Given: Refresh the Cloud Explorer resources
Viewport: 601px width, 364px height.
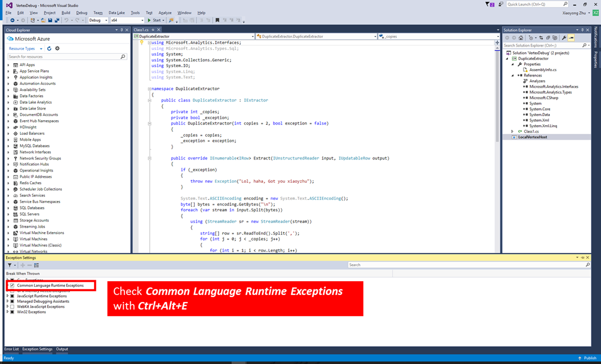Looking at the screenshot, I should click(x=49, y=48).
